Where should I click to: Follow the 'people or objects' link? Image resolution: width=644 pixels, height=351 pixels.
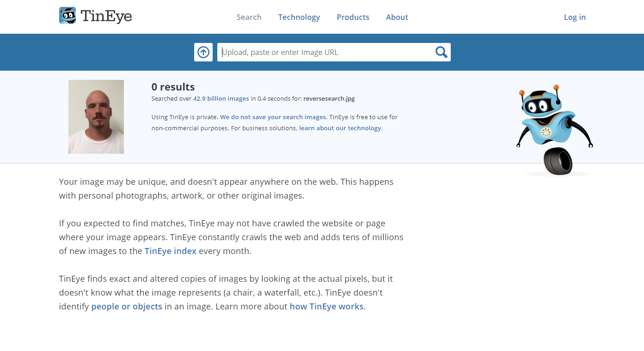coord(127,307)
